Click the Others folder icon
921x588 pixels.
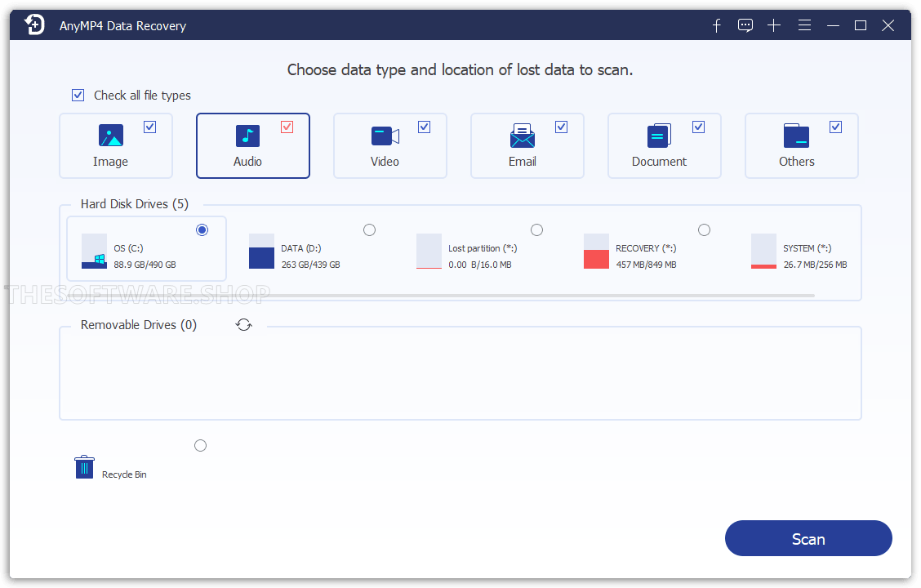pyautogui.click(x=796, y=136)
